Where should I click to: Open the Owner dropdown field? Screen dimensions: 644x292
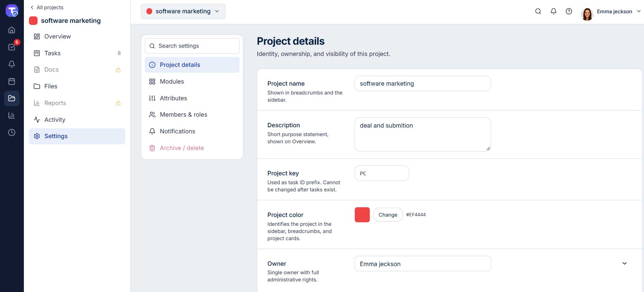[x=423, y=264]
